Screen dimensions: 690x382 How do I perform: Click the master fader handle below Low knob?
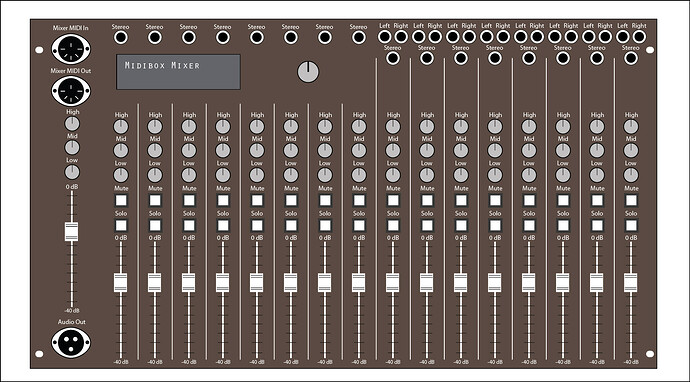click(x=71, y=231)
